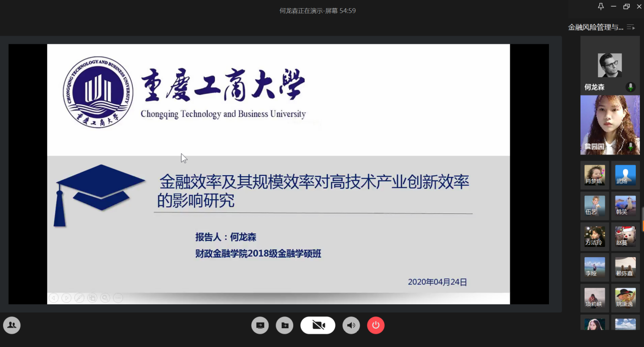Click the microphone icon on second video tile
The height and width of the screenshot is (347, 644).
point(630,146)
